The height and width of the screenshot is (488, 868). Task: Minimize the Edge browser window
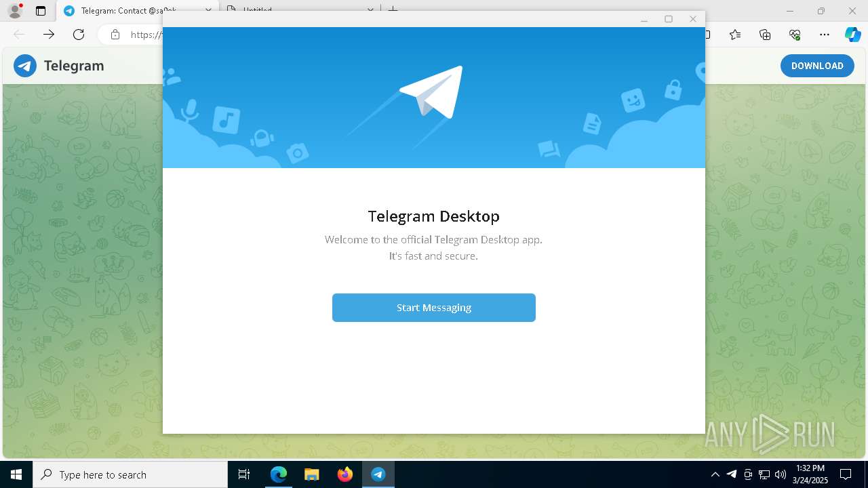coord(790,11)
